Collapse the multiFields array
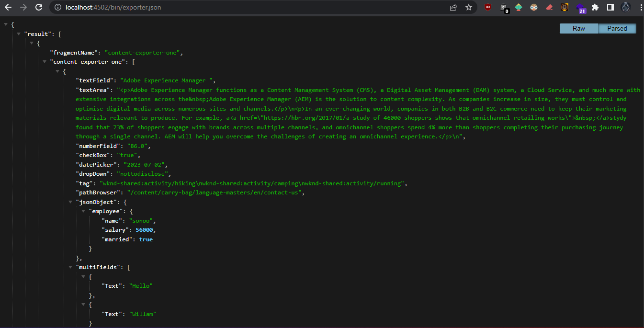The height and width of the screenshot is (328, 644). [x=70, y=267]
